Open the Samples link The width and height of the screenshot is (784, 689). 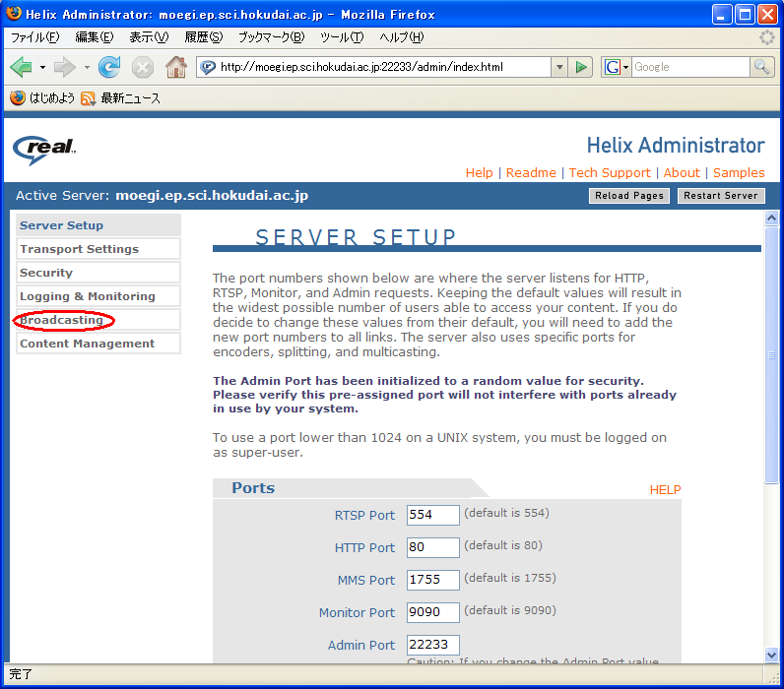pyautogui.click(x=739, y=173)
